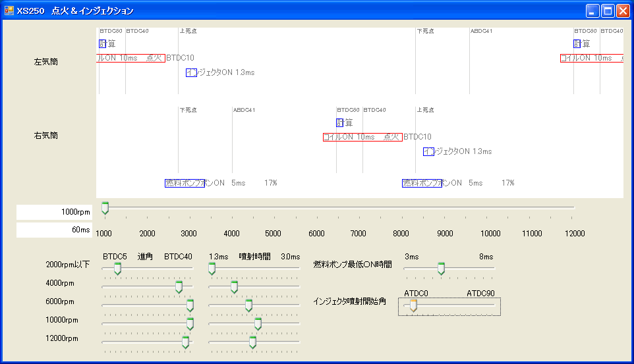Click the 進角 column heading
Viewport: 634px width, 364px height.
point(145,257)
